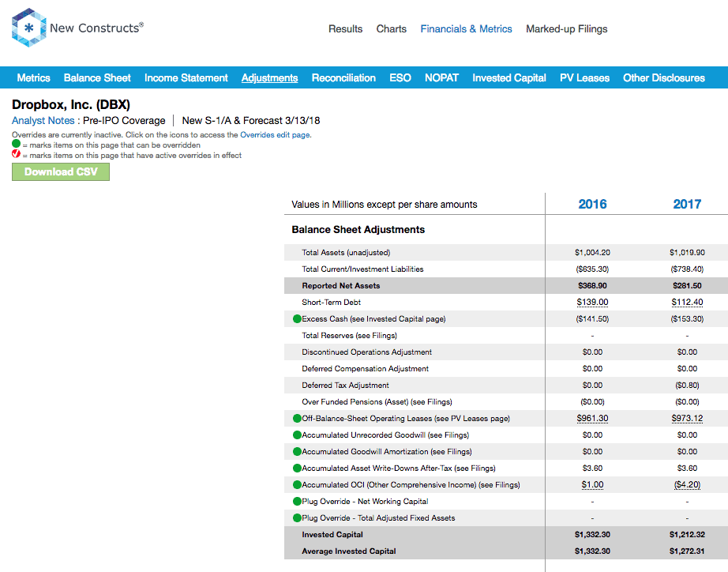This screenshot has width=728, height=572.
Task: Click 2017 Short-Term Debt value $112.40
Action: coord(687,302)
